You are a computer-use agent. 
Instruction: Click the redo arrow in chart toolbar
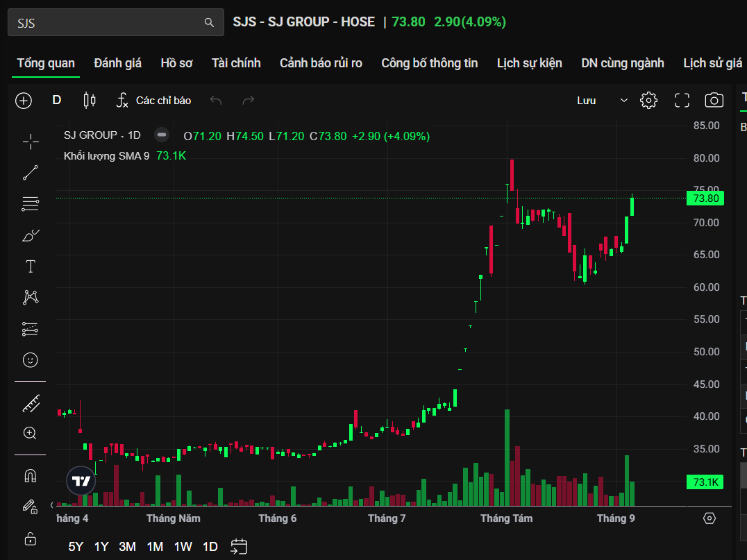(x=249, y=101)
